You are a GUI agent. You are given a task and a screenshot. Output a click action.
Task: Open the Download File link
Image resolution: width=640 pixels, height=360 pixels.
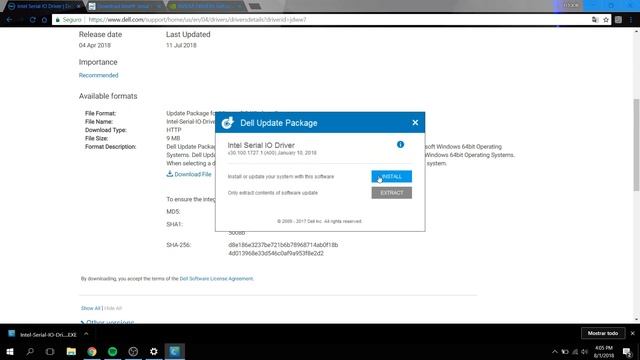coord(189,174)
